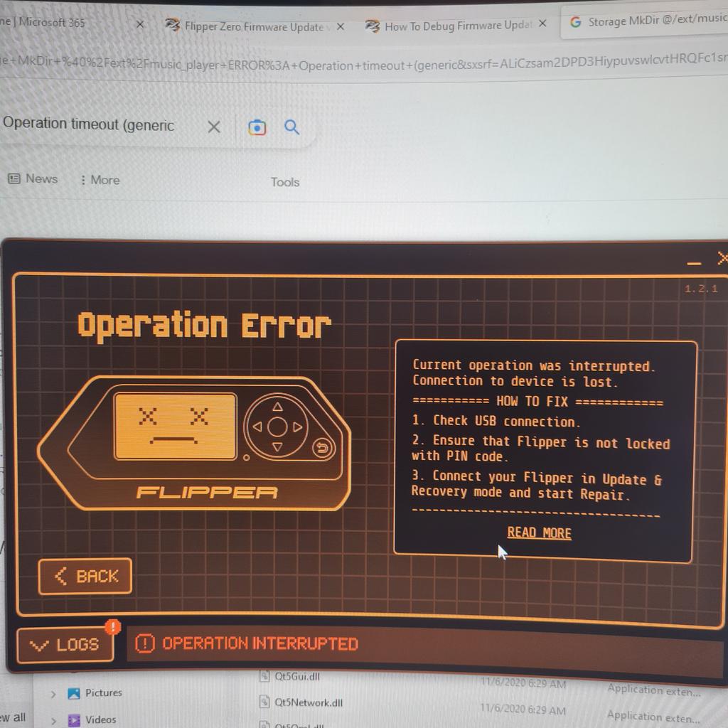This screenshot has width=728, height=728.
Task: Select Qt5Network.dll in file list
Action: [308, 702]
